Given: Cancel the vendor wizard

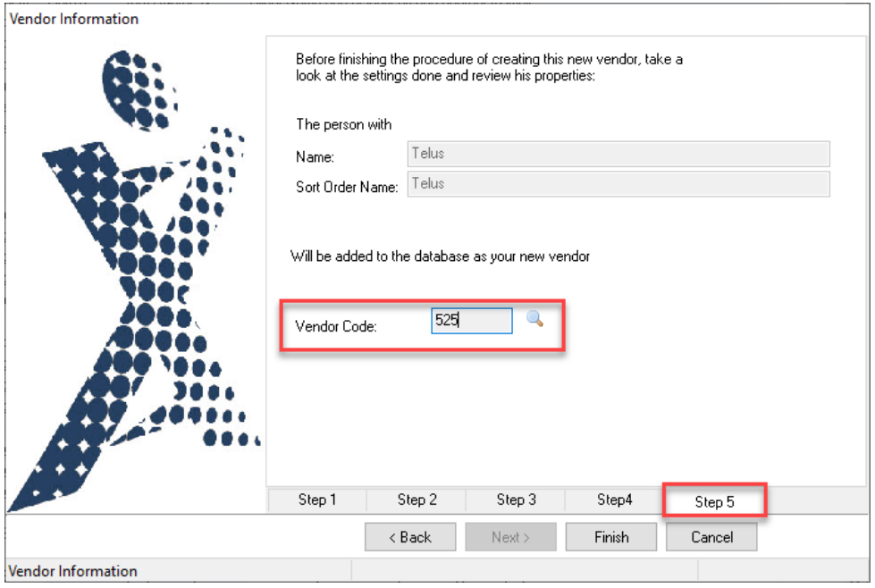Looking at the screenshot, I should [711, 537].
